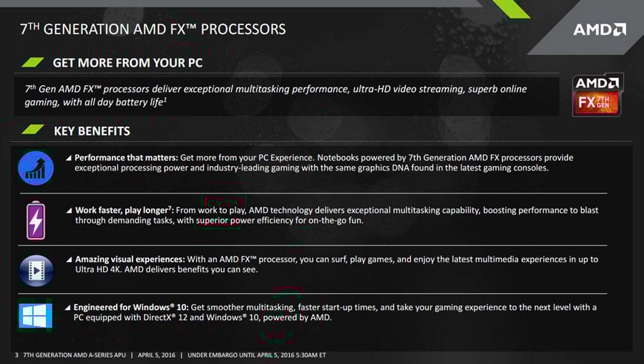Click the April 5, 2016 footer date

pyautogui.click(x=157, y=355)
